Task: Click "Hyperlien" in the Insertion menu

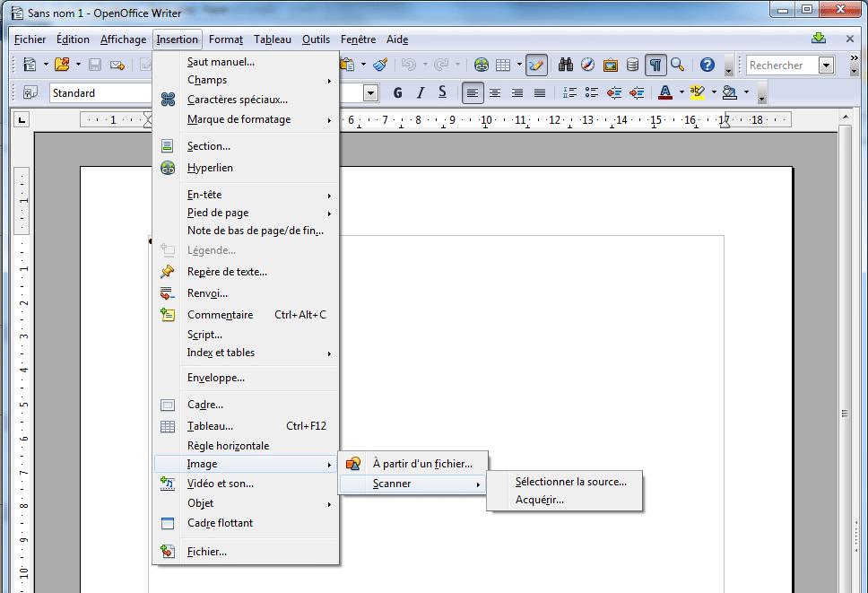Action: point(210,168)
